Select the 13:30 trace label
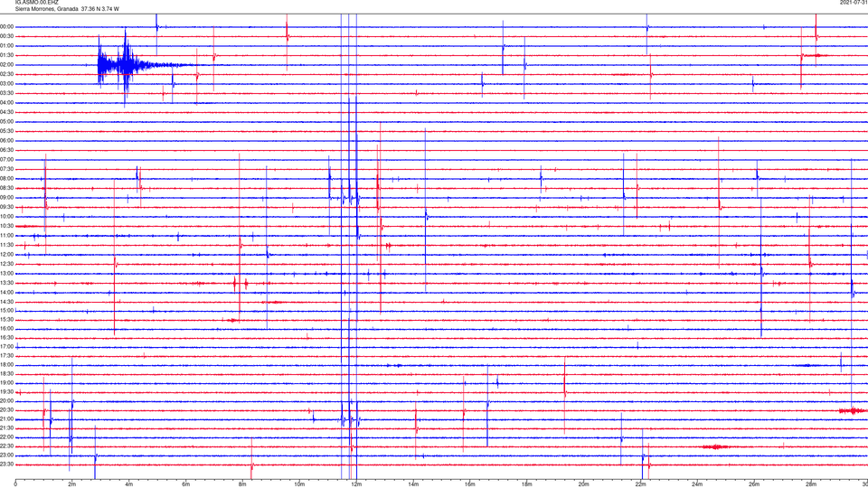The height and width of the screenshot is (488, 868). click(6, 283)
